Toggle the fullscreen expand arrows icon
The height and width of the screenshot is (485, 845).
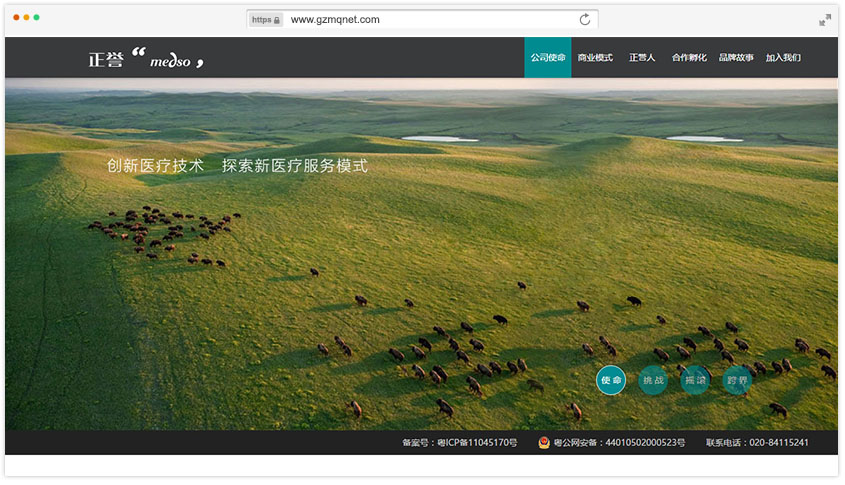(825, 20)
